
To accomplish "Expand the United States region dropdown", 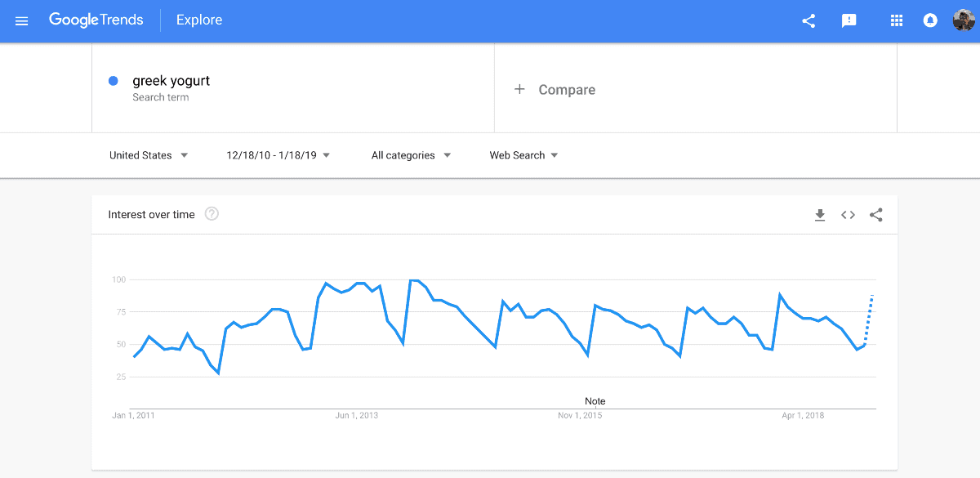I will (x=149, y=155).
